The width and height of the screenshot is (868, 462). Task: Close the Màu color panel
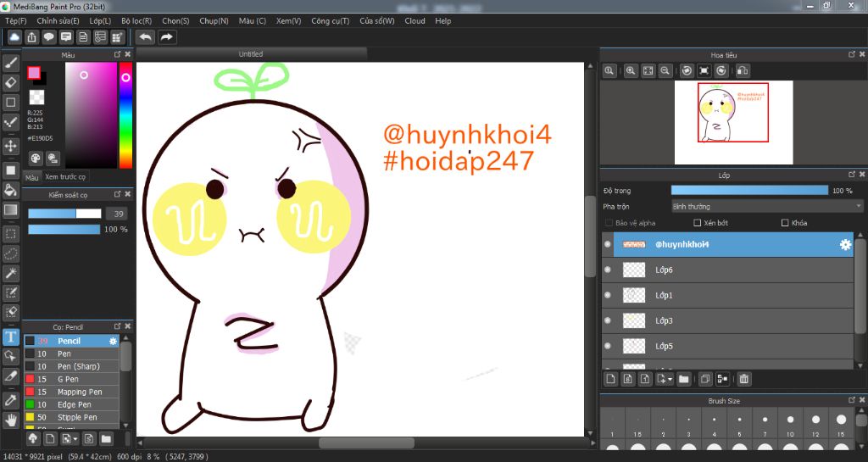click(128, 54)
